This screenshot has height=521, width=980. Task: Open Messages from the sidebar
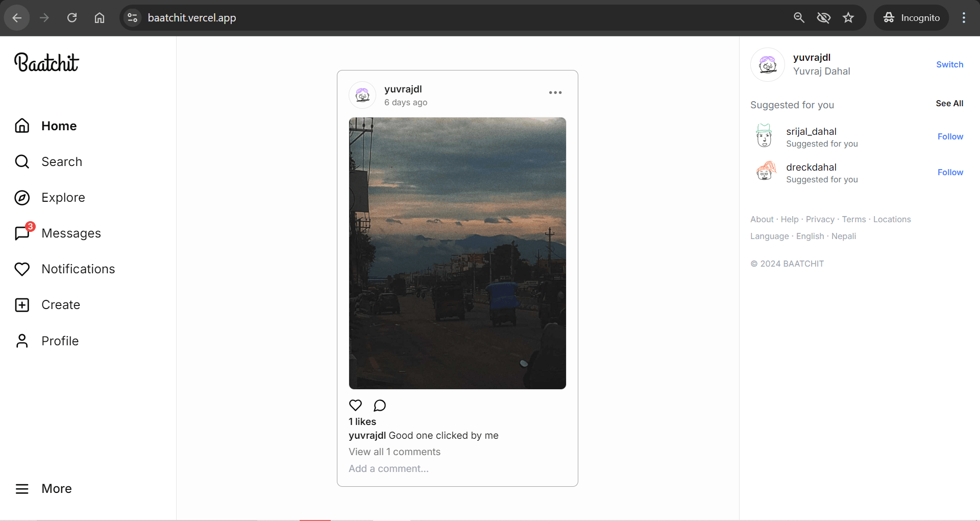tap(58, 233)
